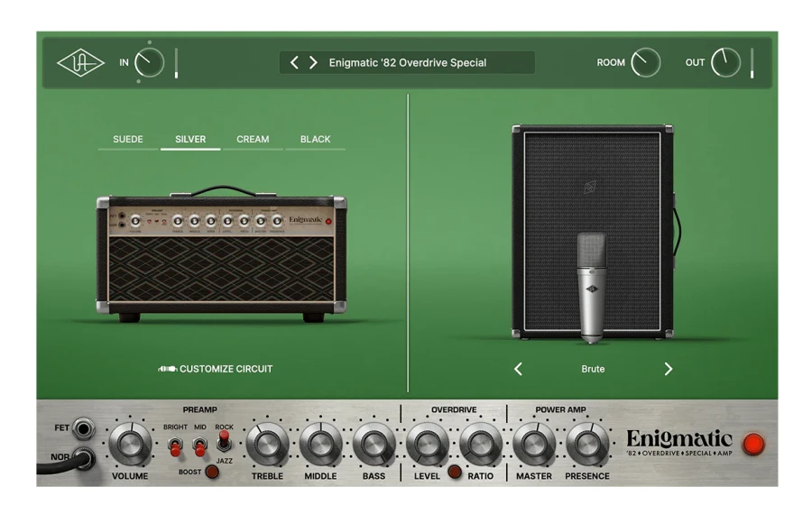812x514 pixels.
Task: Click the PREAMP section label
Action: (x=200, y=409)
